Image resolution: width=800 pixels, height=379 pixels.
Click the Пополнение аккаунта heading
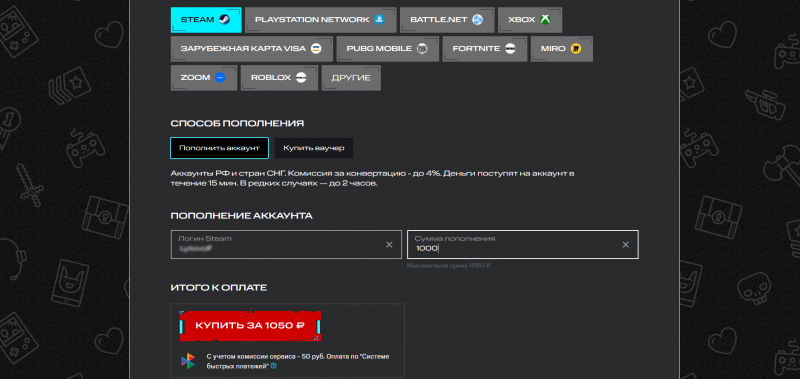click(x=241, y=216)
